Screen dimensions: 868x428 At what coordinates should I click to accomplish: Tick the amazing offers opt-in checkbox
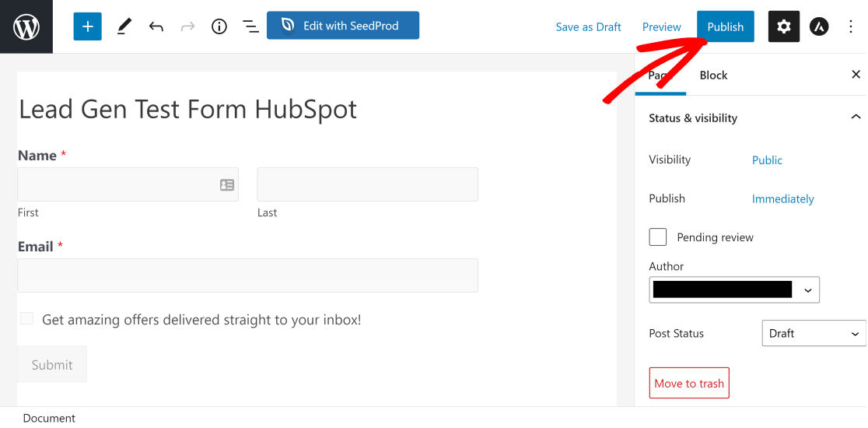click(x=26, y=318)
